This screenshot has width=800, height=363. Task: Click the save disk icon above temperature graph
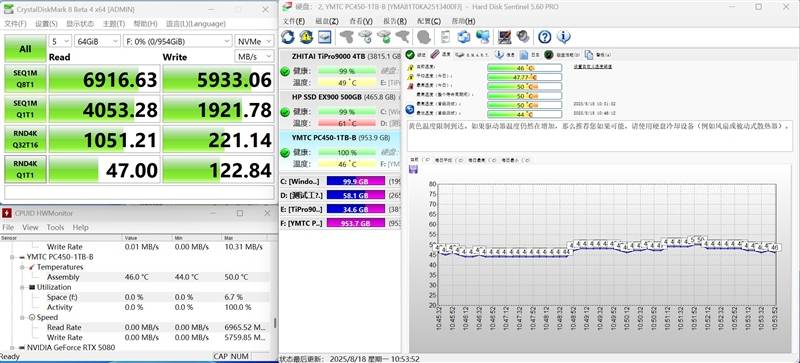pos(413,169)
